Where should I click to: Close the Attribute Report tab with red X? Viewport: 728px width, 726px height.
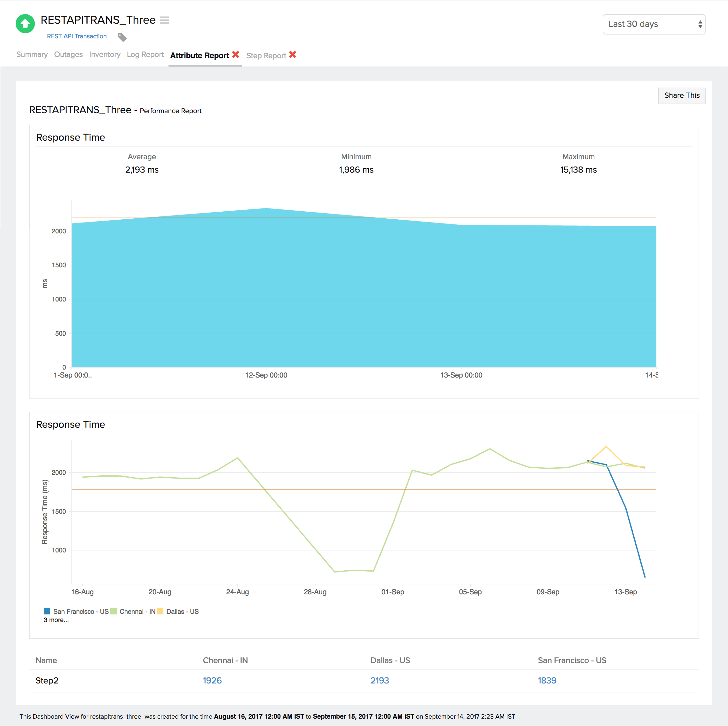[236, 54]
